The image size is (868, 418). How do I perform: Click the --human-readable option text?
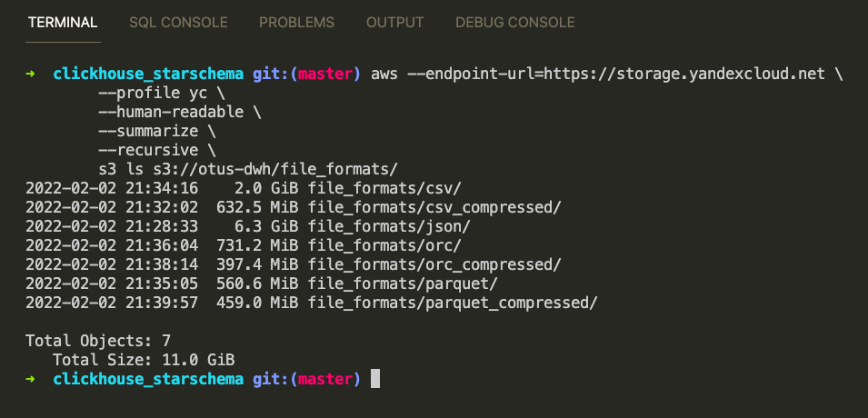[x=171, y=112]
